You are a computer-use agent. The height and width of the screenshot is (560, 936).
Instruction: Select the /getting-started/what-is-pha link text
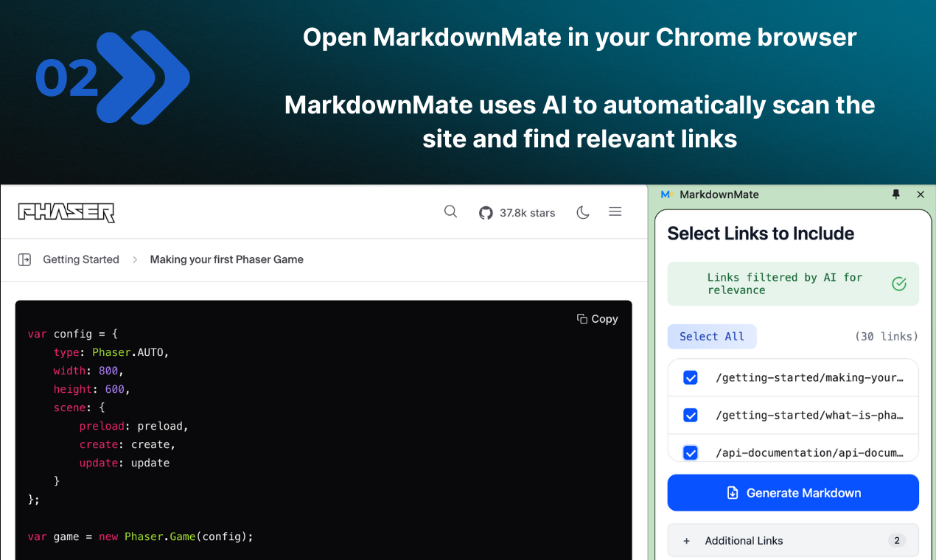[809, 416]
